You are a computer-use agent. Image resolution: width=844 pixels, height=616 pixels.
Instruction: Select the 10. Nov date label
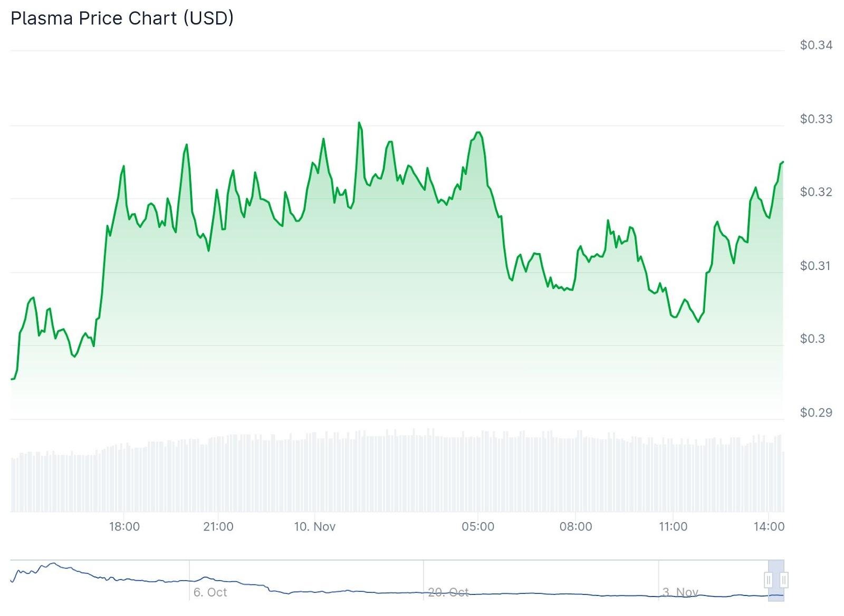pyautogui.click(x=314, y=526)
